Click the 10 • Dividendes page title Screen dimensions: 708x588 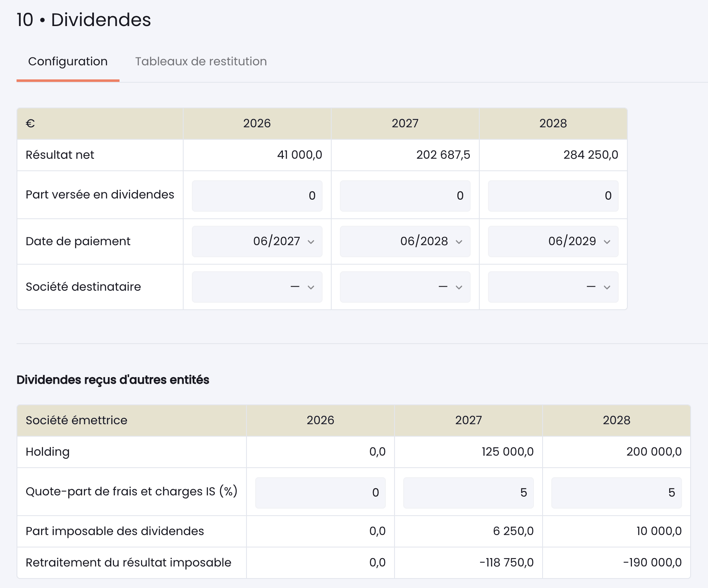click(x=84, y=19)
